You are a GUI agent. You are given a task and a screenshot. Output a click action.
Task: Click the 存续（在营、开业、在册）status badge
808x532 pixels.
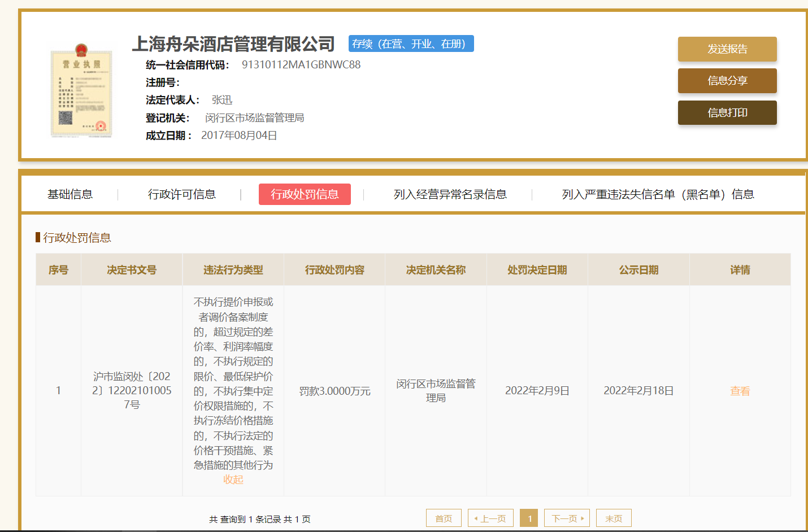point(411,43)
